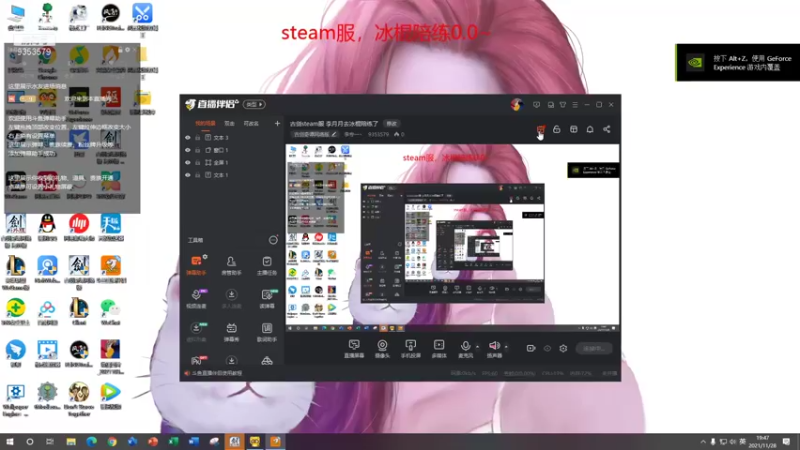
Task: Open the 读弹幕 tool
Action: (x=266, y=298)
